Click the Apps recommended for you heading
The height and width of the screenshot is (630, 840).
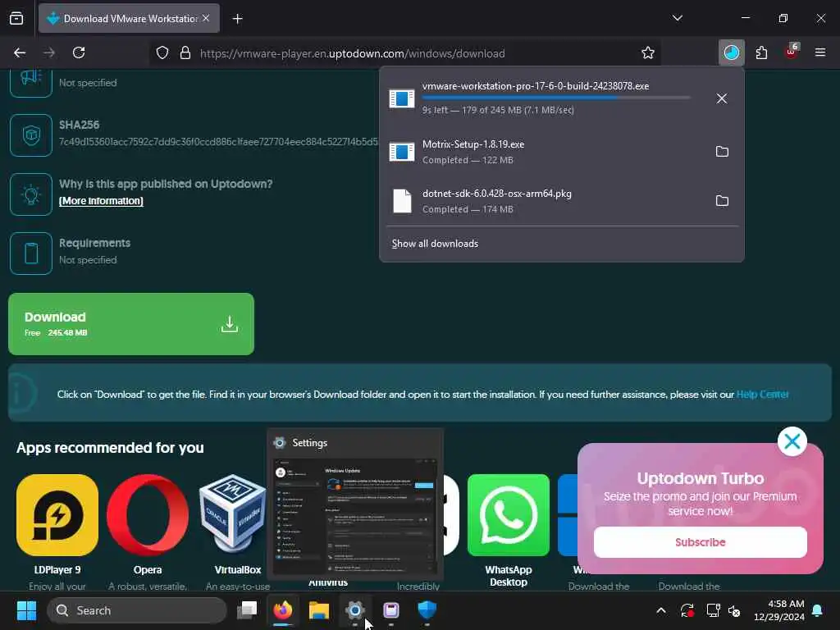110,448
